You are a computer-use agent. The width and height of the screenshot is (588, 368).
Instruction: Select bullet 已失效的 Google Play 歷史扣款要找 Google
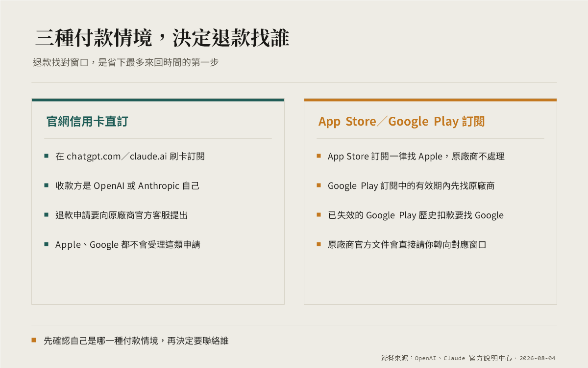pos(416,215)
